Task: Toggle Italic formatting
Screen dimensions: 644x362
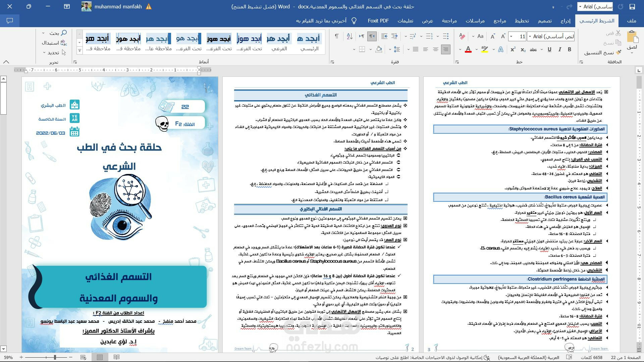Action: (x=559, y=50)
